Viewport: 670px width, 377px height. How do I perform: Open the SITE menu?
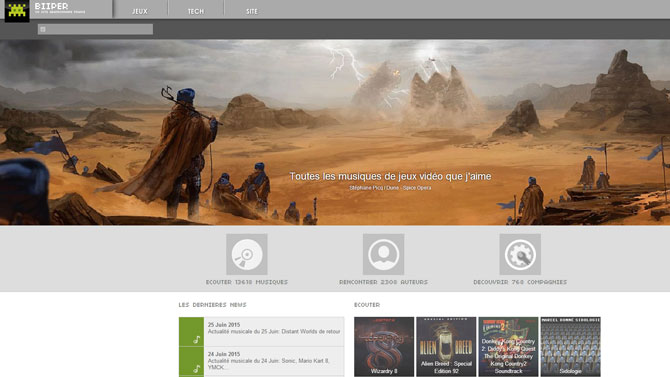click(x=252, y=12)
